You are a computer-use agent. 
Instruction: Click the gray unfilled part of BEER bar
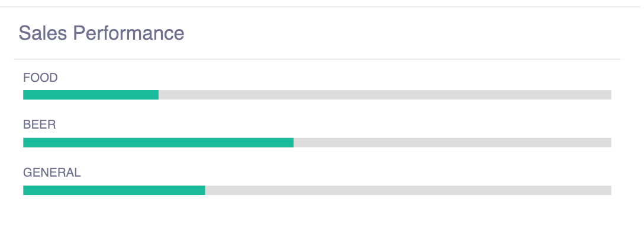453,142
